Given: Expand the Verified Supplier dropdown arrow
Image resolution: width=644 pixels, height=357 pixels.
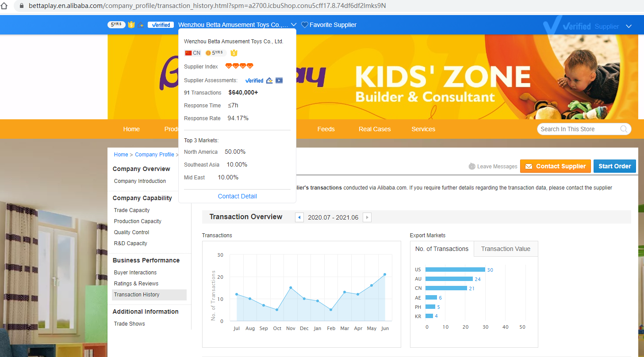Looking at the screenshot, I should (x=629, y=27).
